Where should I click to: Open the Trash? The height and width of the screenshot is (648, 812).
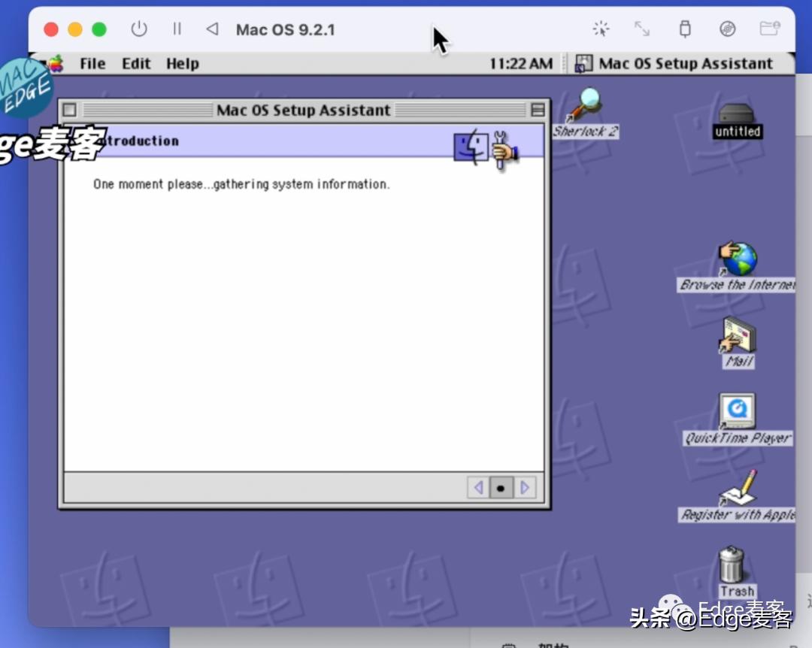(x=733, y=564)
